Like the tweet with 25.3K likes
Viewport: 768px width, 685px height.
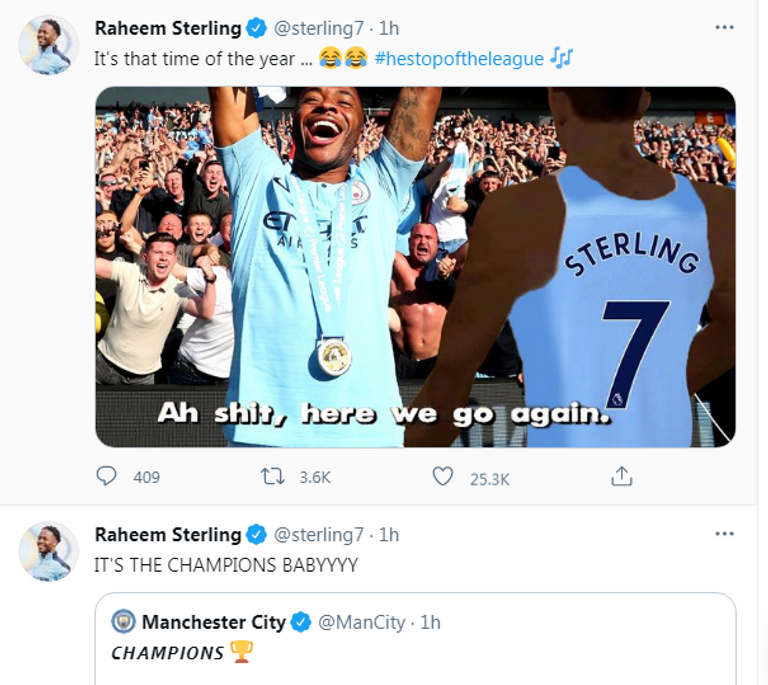point(443,476)
